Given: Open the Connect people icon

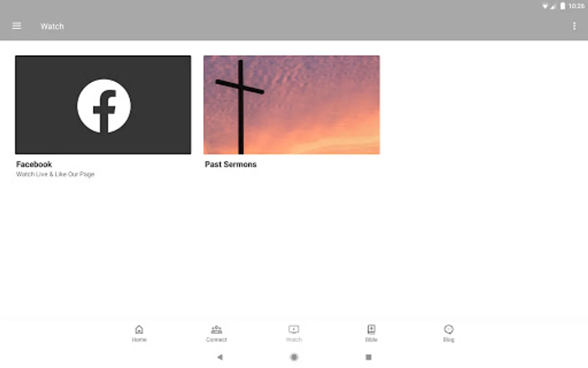Looking at the screenshot, I should [216, 329].
